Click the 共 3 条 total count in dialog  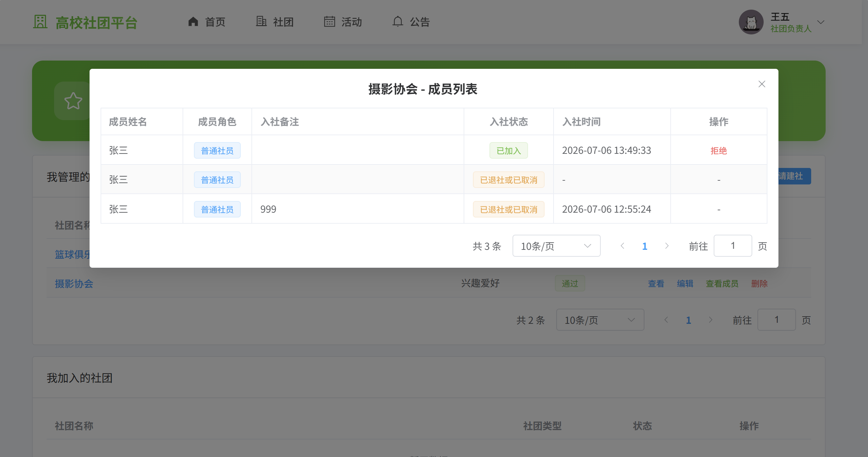pyautogui.click(x=487, y=246)
